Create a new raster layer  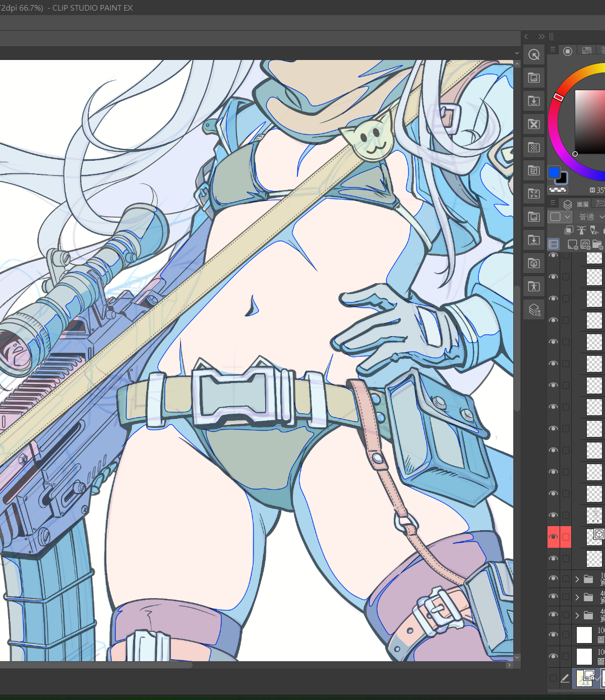pos(572,244)
